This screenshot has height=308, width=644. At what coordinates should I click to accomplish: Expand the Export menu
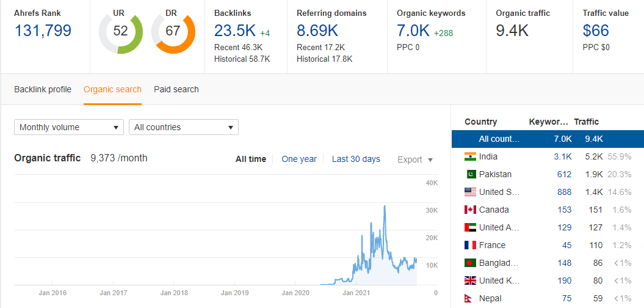point(415,159)
